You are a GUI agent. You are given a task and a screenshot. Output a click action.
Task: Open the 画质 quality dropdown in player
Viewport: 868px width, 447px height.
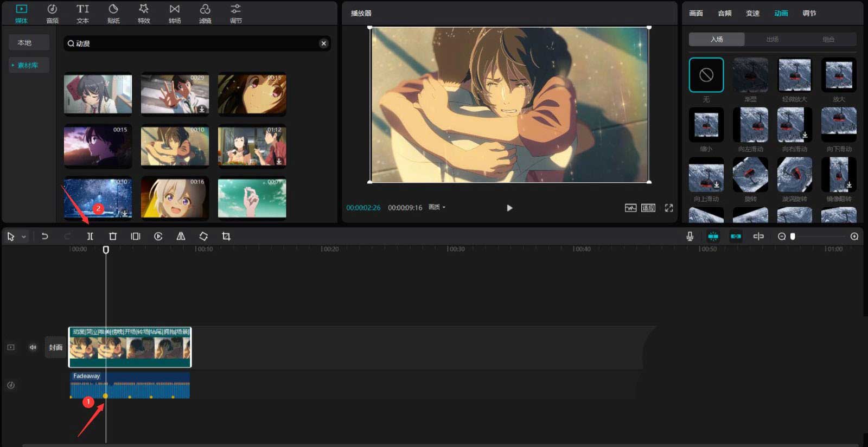coord(437,207)
